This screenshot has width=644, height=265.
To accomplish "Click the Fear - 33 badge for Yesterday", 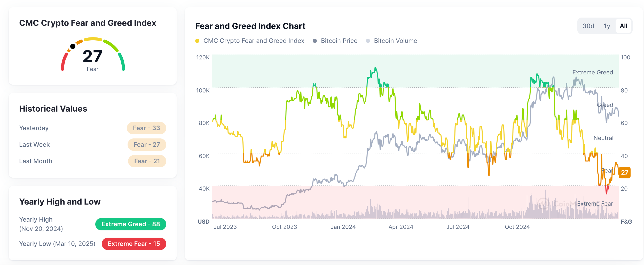I will pos(146,128).
